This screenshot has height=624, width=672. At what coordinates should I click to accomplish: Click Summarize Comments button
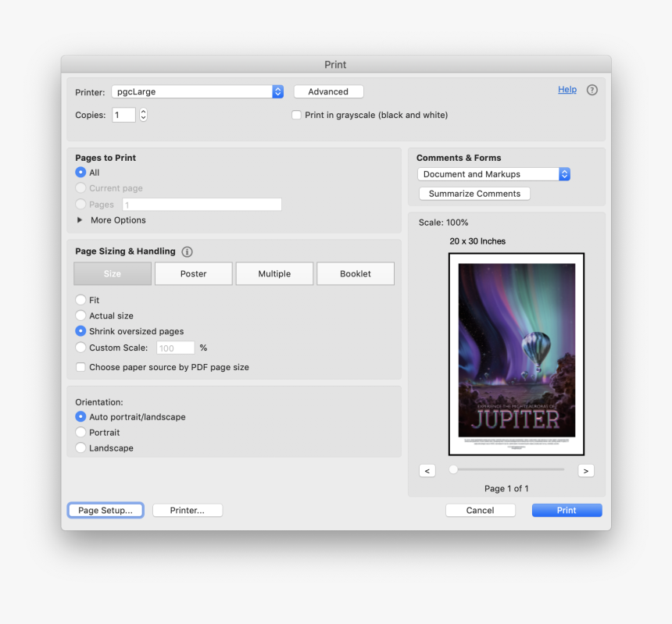[474, 194]
